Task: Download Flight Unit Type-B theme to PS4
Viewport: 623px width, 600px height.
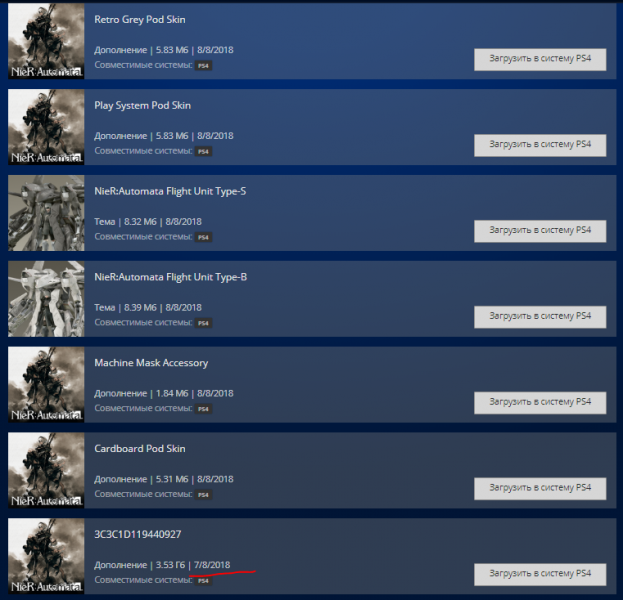Action: (x=540, y=317)
